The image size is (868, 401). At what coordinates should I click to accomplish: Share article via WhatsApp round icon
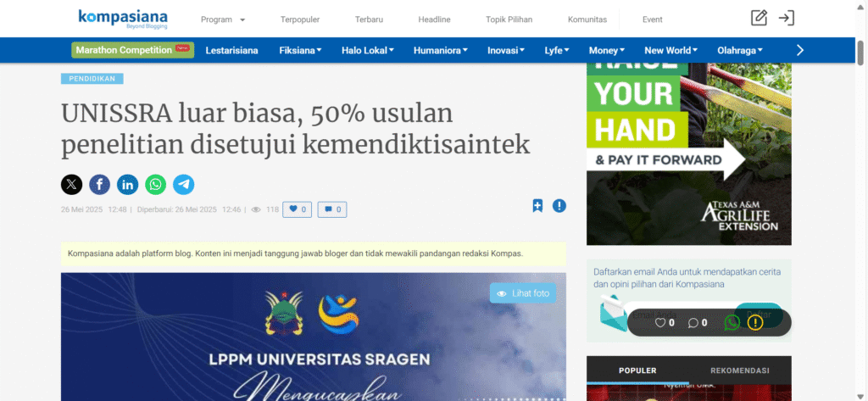156,185
